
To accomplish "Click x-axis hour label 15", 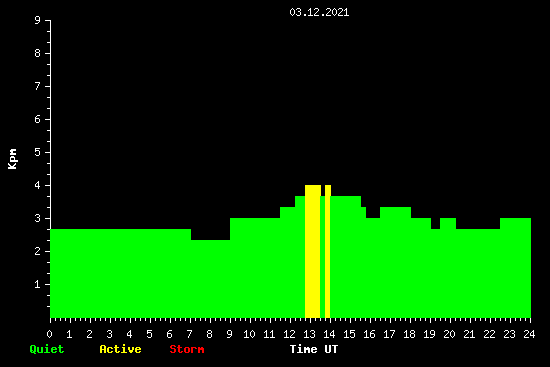I will pyautogui.click(x=349, y=334).
